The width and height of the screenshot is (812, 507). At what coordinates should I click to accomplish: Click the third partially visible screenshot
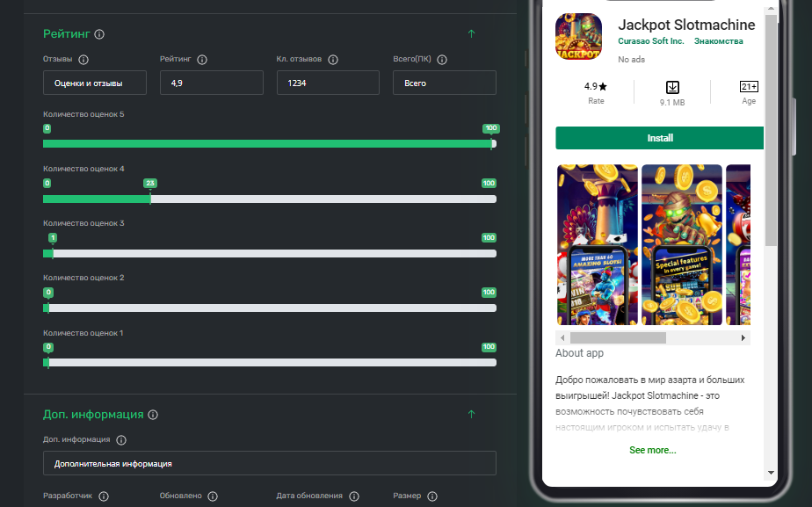point(738,245)
